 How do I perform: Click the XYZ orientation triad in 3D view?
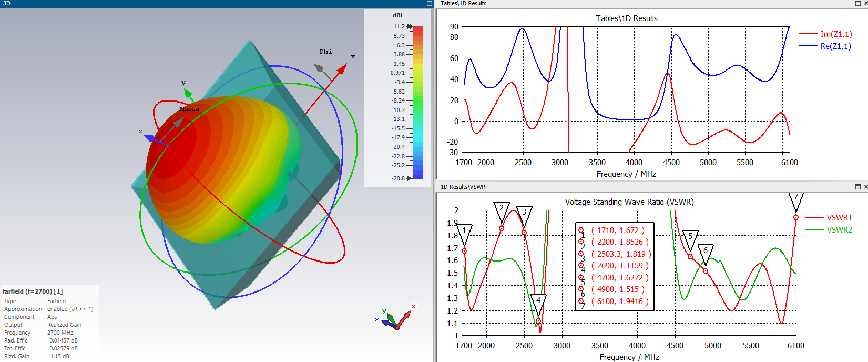(395, 317)
